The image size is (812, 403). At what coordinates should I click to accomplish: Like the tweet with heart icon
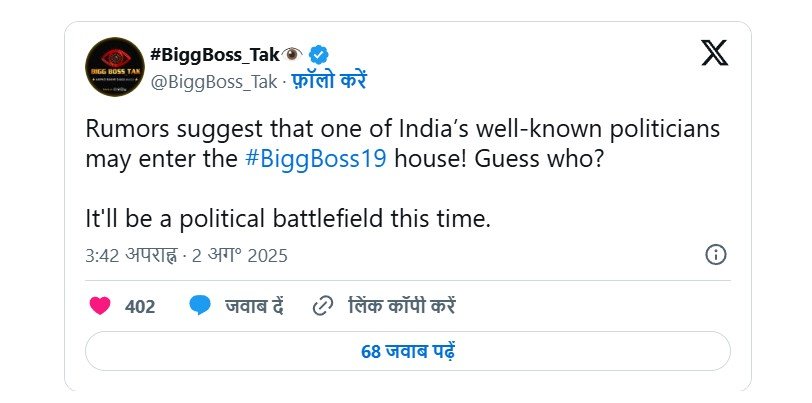click(x=100, y=306)
